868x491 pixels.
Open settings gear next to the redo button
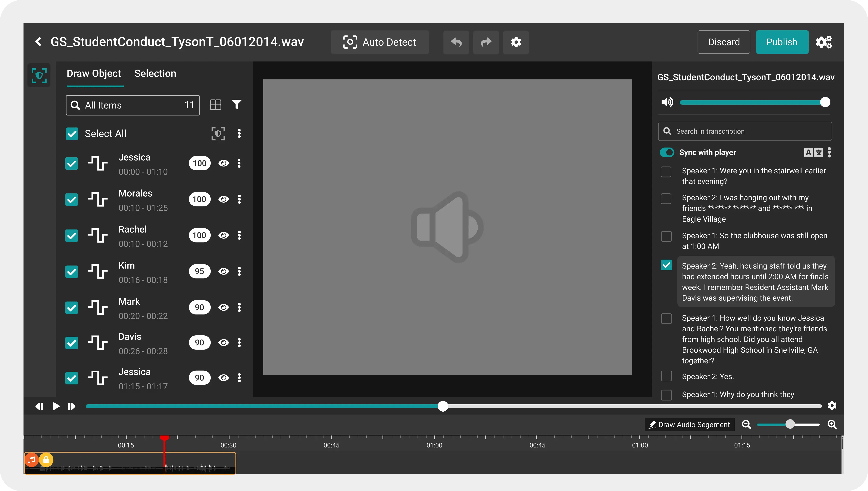(516, 42)
